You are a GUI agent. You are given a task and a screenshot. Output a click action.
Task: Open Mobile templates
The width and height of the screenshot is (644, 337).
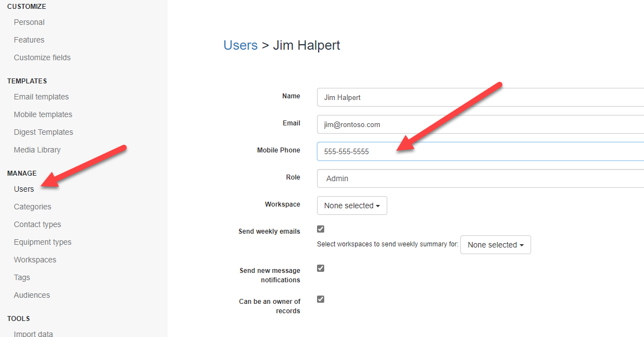click(x=43, y=114)
